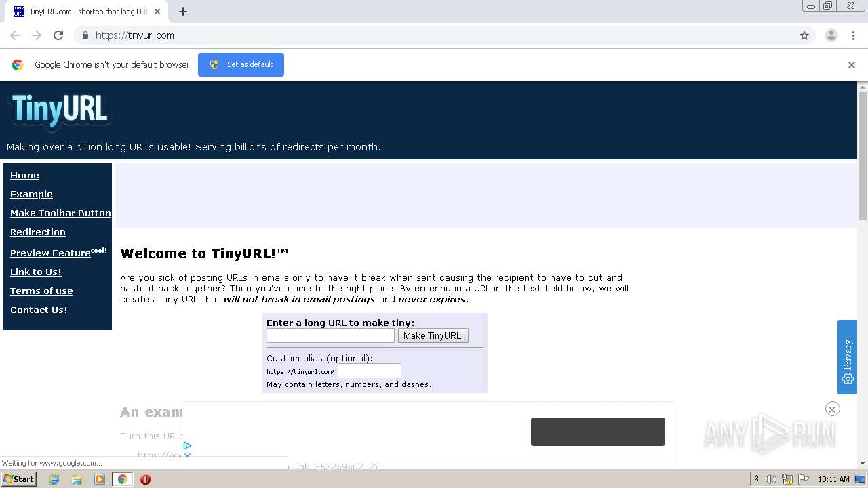Click the AdChoices icon in the ad
This screenshot has width=868, height=488.
click(x=187, y=445)
